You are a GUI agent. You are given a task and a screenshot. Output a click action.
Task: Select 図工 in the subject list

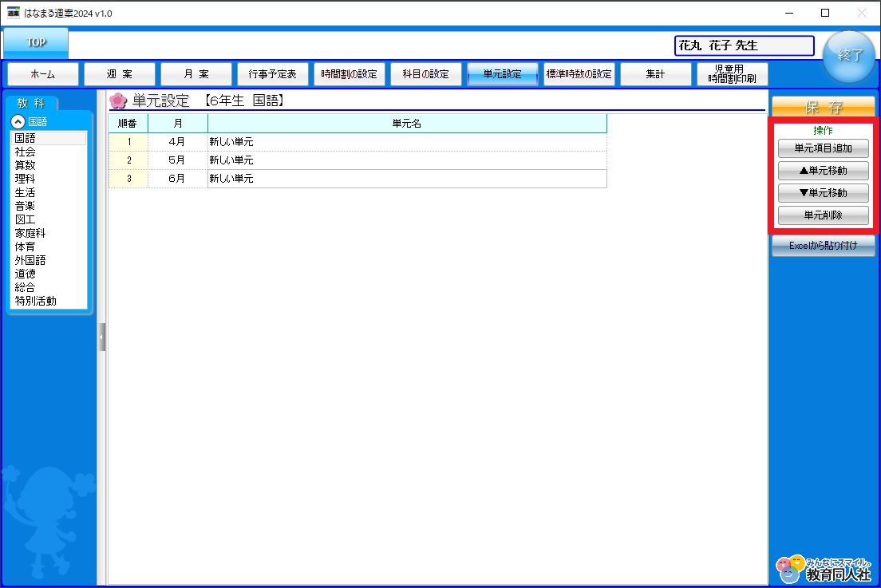tap(49, 219)
